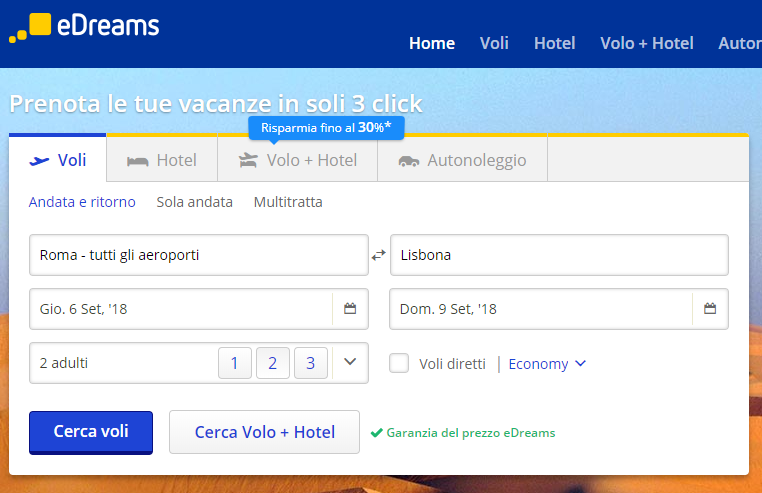
Task: Click the eDreams logo
Action: [84, 27]
